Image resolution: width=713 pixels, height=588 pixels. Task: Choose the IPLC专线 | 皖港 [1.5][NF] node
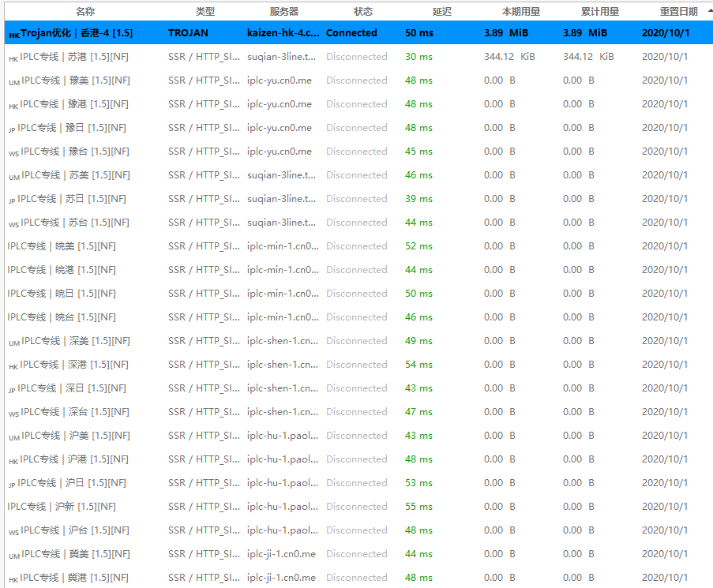pyautogui.click(x=358, y=270)
